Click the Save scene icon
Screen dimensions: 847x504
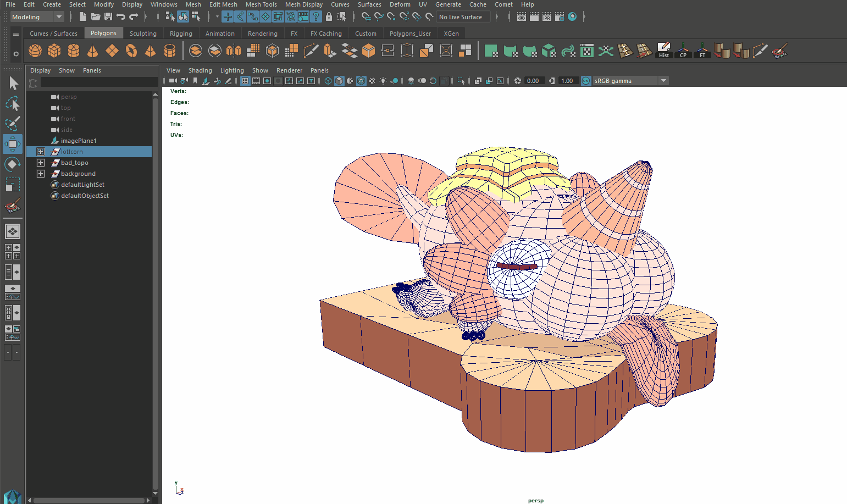click(x=108, y=17)
